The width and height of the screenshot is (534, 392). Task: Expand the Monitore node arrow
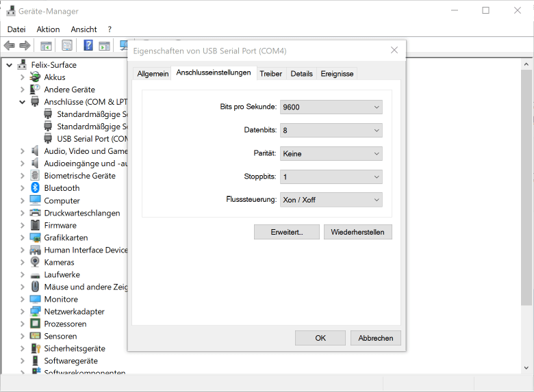22,299
